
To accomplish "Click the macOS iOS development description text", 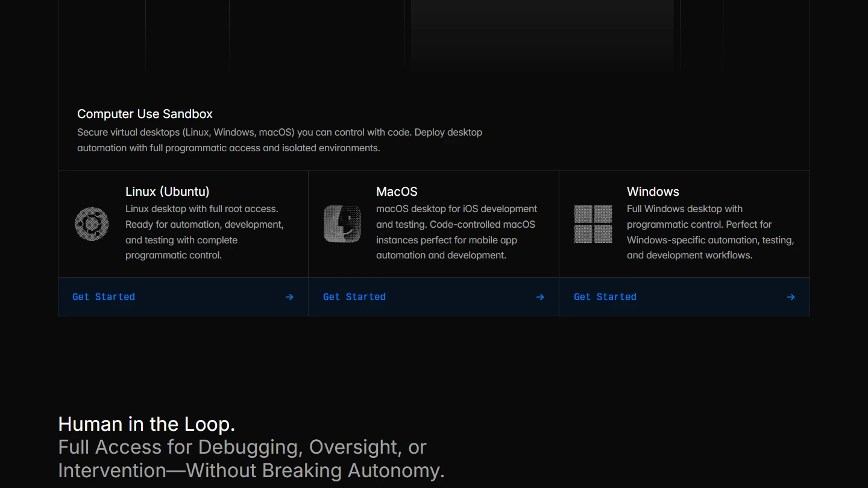I will point(456,232).
